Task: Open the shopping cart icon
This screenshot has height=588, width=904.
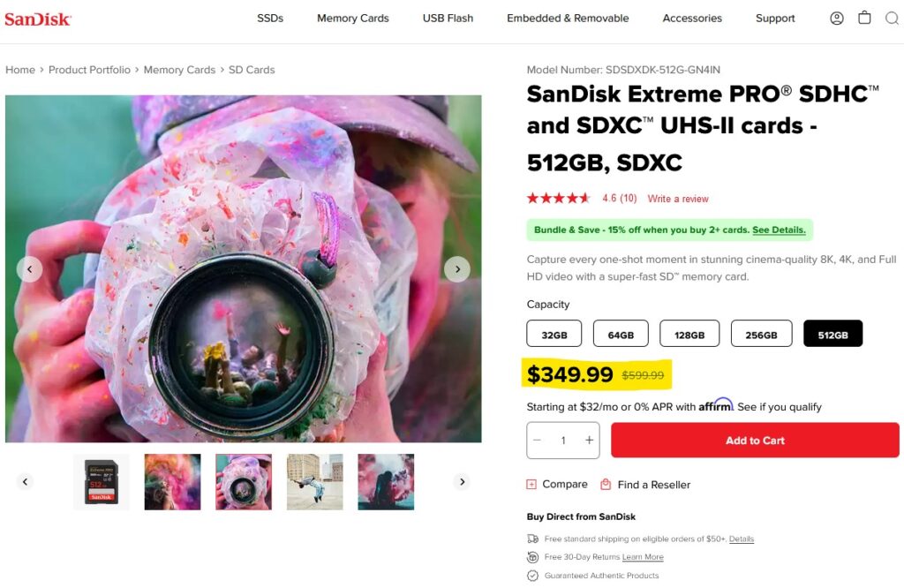Action: pyautogui.click(x=864, y=18)
